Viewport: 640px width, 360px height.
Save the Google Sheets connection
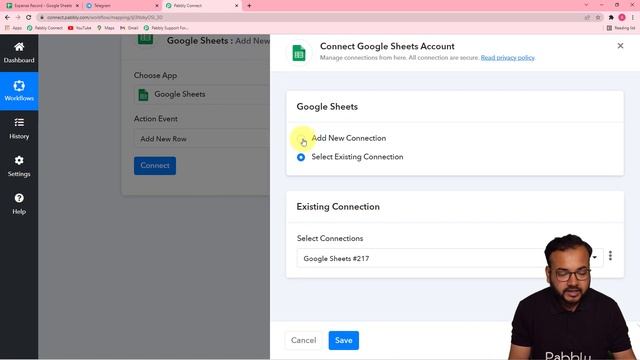[343, 340]
